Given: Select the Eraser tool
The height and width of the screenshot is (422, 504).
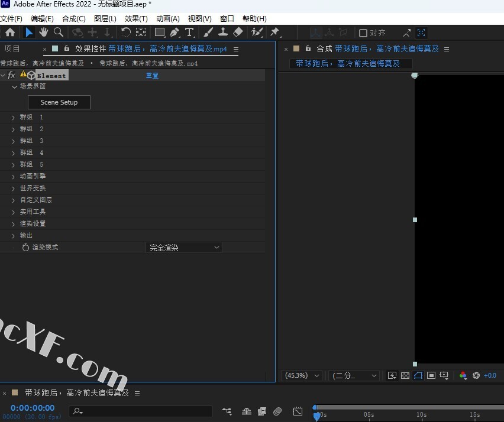Looking at the screenshot, I should 238,33.
